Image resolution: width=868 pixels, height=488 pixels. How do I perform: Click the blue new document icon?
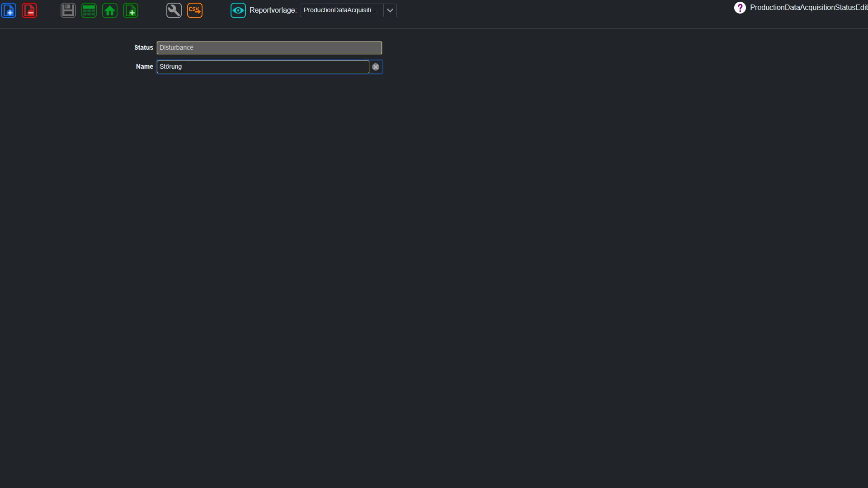(x=9, y=10)
